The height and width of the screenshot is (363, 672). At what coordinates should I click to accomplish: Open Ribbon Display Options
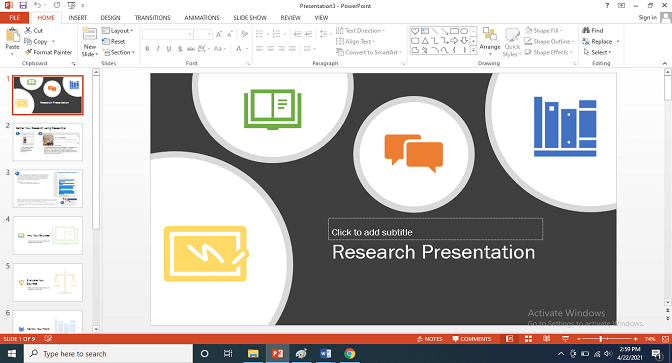[621, 6]
